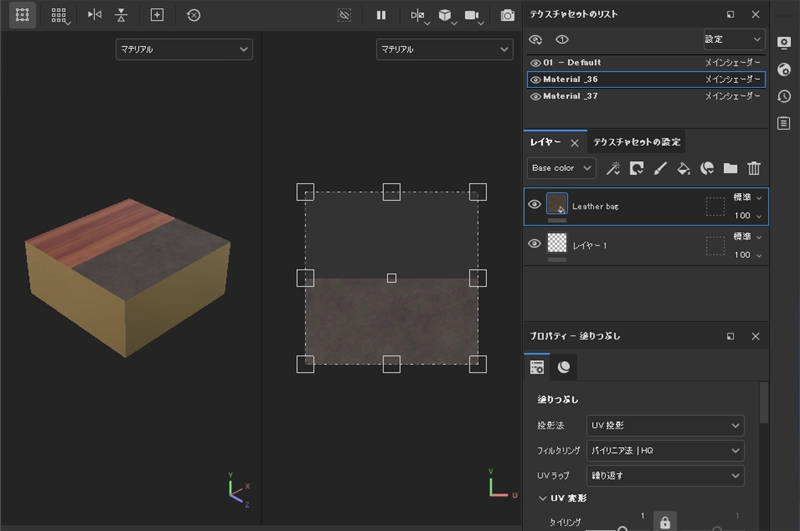The height and width of the screenshot is (531, 800).
Task: Flip horizontally with mirror icon
Action: (x=94, y=15)
